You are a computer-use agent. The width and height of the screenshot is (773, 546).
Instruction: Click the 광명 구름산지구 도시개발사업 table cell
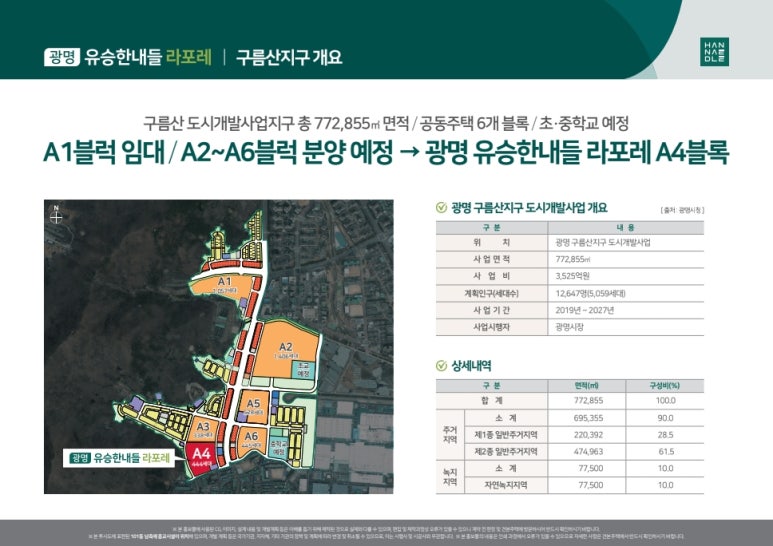[x=626, y=242]
